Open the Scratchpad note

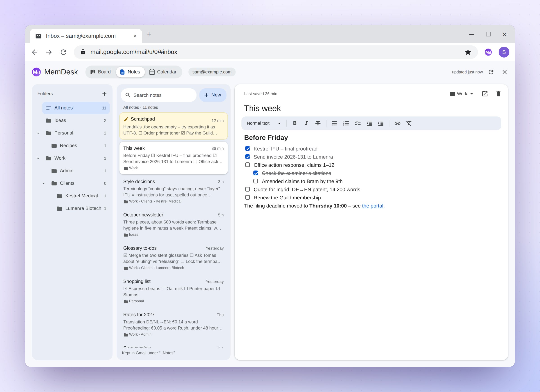coord(173,126)
